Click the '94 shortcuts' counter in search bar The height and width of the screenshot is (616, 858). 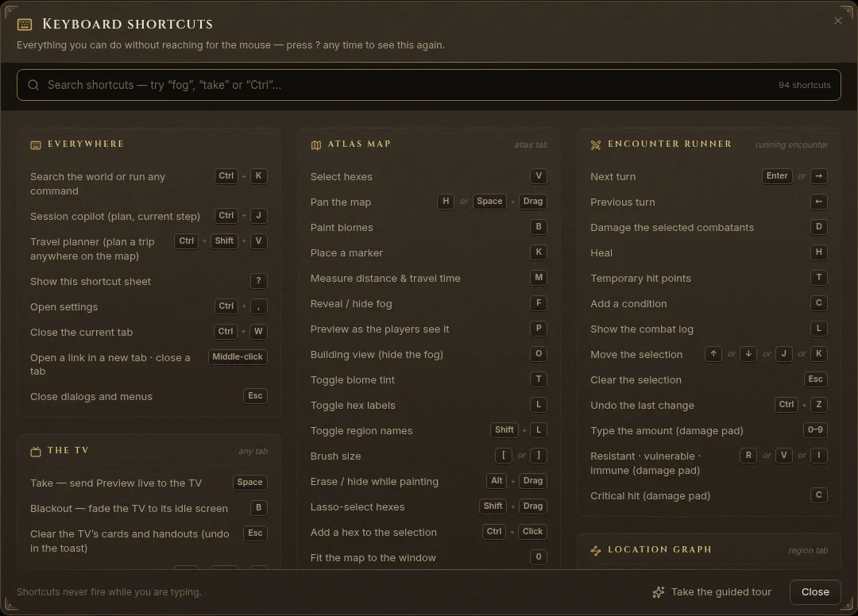click(x=804, y=85)
